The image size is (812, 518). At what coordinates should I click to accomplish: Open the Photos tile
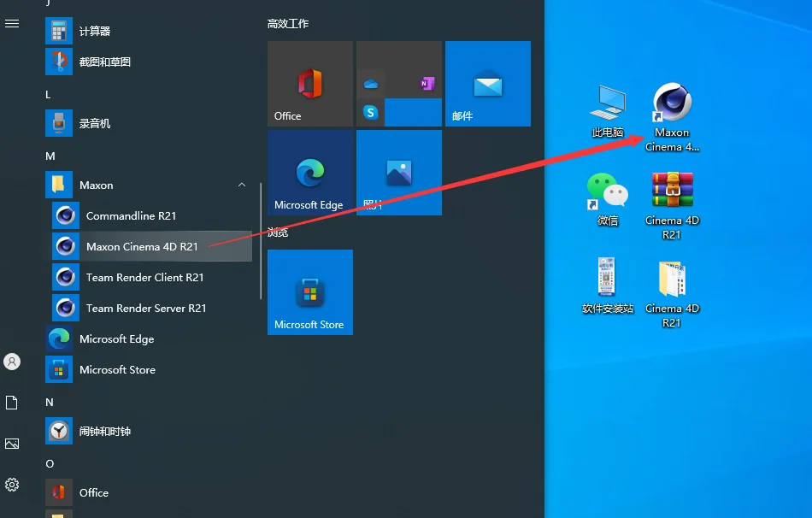tap(399, 173)
